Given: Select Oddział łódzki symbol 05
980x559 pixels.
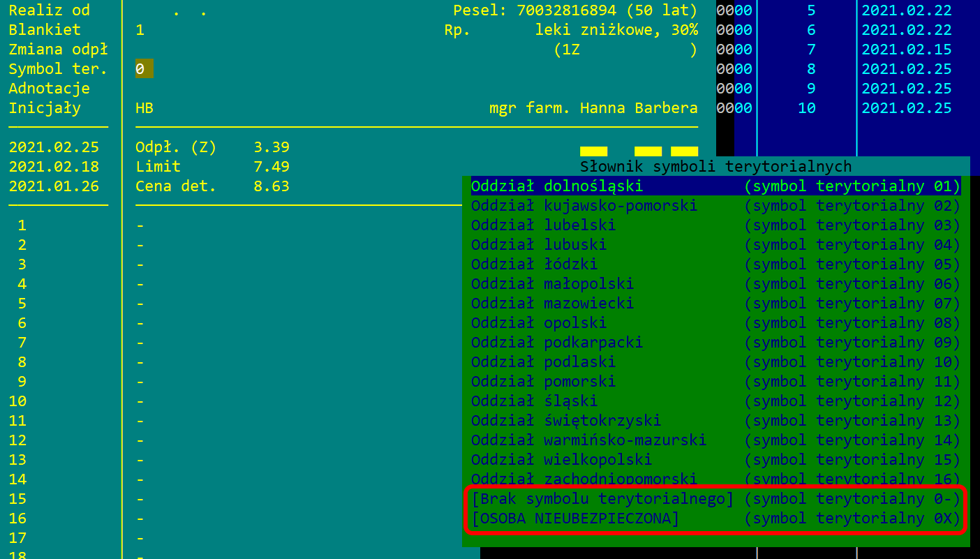Looking at the screenshot, I should pyautogui.click(x=715, y=264).
